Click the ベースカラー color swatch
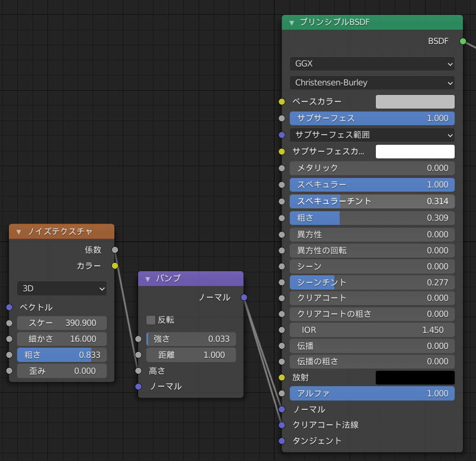The image size is (476, 461). [x=415, y=102]
